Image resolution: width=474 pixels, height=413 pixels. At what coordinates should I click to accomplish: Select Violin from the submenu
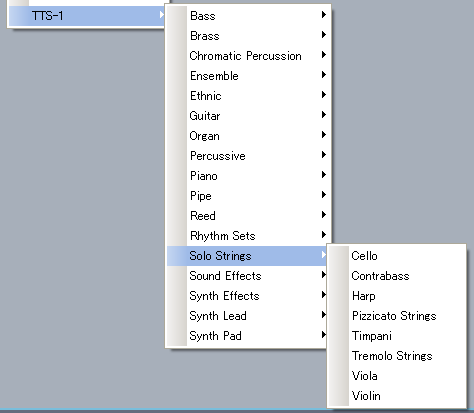(x=397, y=396)
